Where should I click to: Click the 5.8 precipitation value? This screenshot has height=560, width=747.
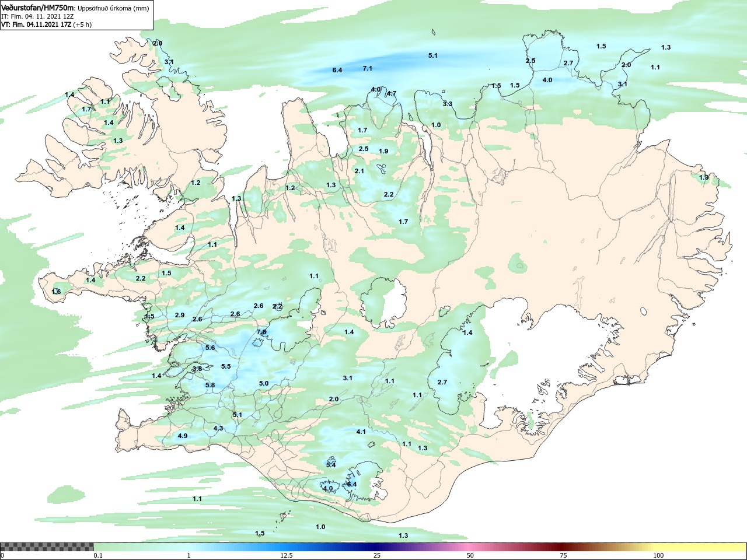click(210, 385)
